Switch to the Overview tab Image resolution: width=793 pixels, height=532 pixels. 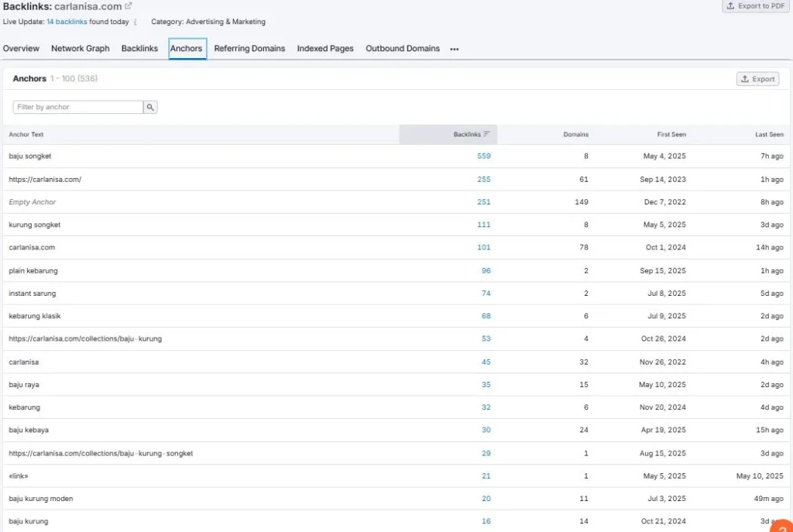coord(21,49)
